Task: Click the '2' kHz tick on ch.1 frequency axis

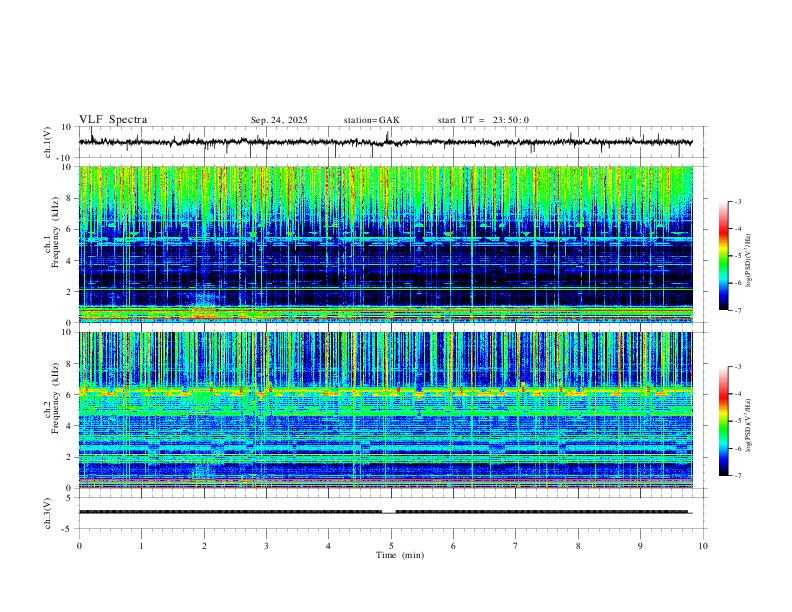Action: pos(69,291)
